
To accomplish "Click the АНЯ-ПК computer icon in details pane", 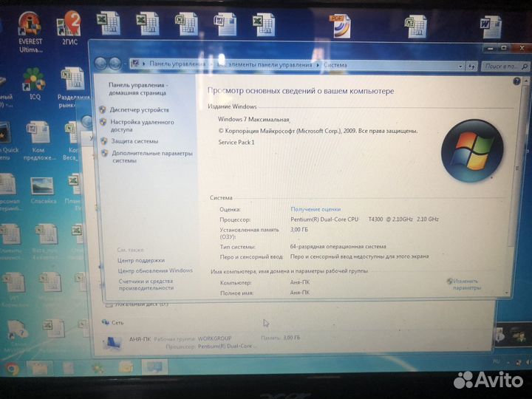I will tap(112, 343).
